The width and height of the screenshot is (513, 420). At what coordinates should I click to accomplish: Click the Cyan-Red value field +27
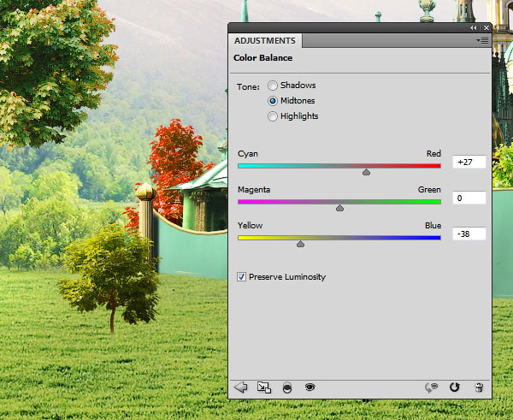[469, 162]
